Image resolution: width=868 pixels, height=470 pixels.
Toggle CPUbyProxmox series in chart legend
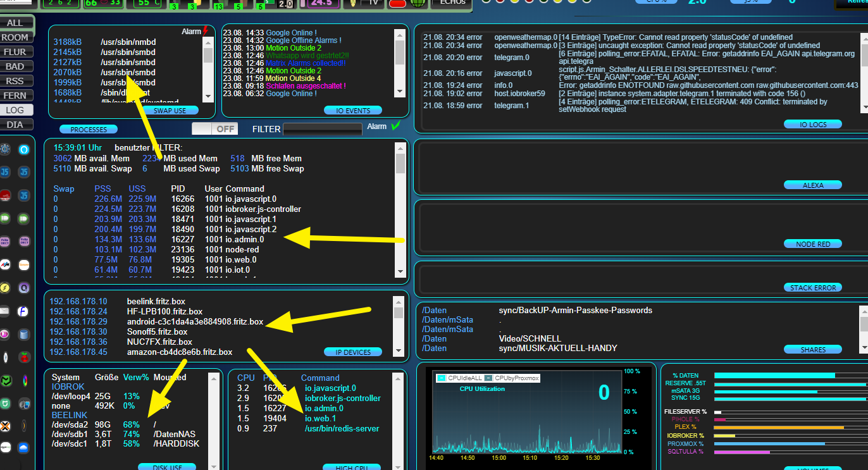[511, 378]
